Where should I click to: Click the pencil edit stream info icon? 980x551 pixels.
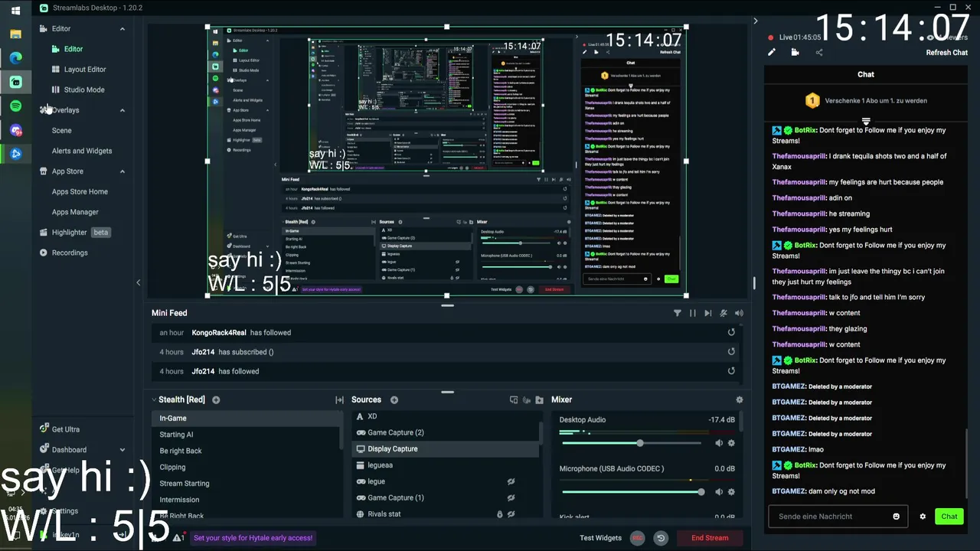pos(772,52)
